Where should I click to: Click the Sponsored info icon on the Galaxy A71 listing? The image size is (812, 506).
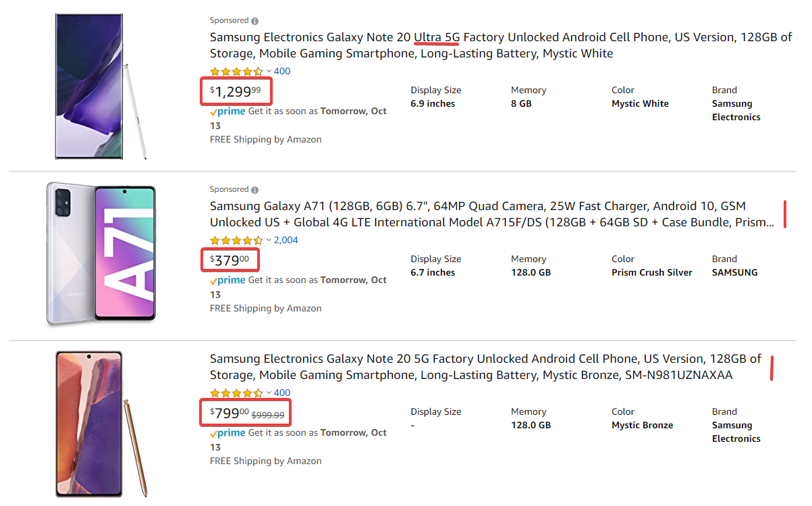[x=254, y=190]
